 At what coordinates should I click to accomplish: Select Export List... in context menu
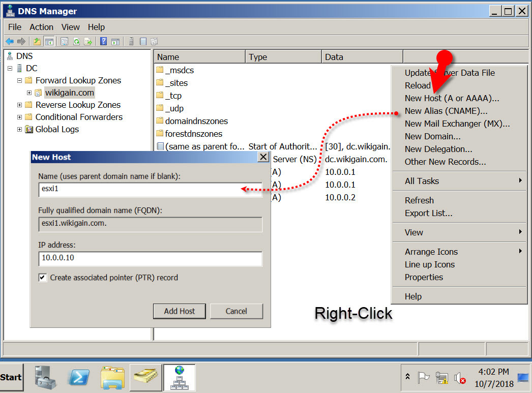click(459, 214)
